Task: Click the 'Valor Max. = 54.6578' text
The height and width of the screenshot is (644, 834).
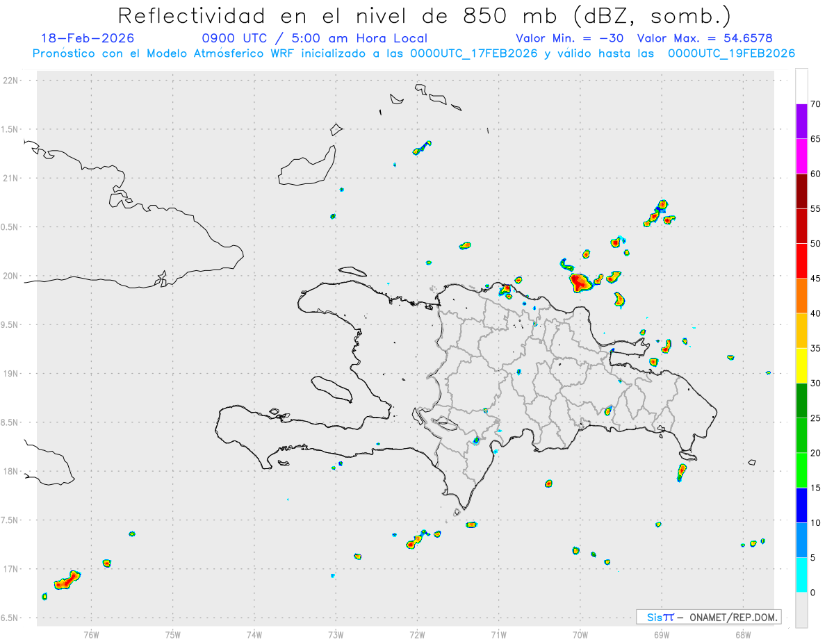Action: [x=704, y=38]
